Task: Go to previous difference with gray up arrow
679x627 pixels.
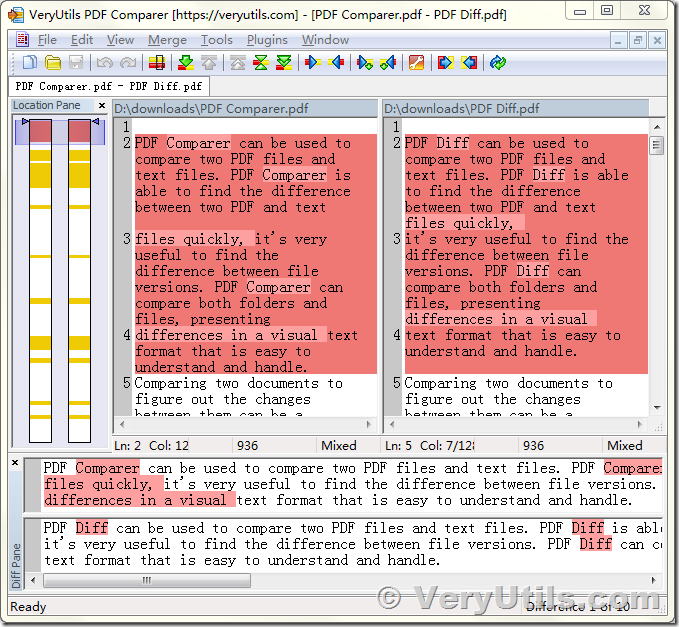Action: click(209, 63)
